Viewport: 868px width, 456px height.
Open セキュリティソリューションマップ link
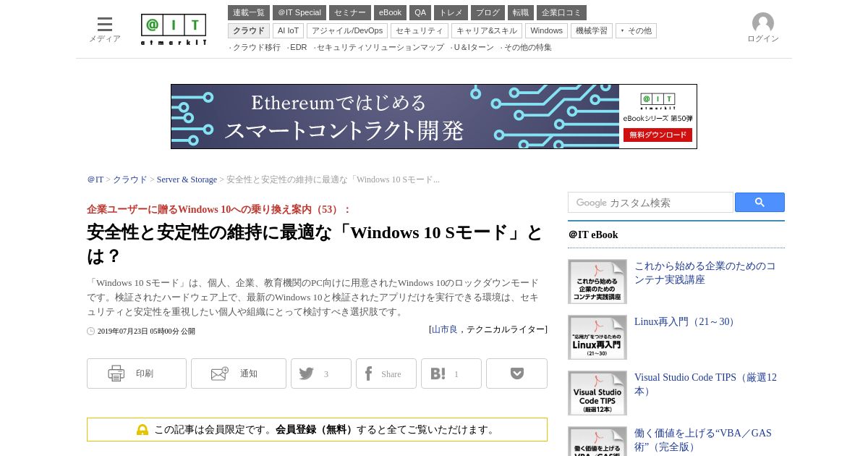pos(380,48)
